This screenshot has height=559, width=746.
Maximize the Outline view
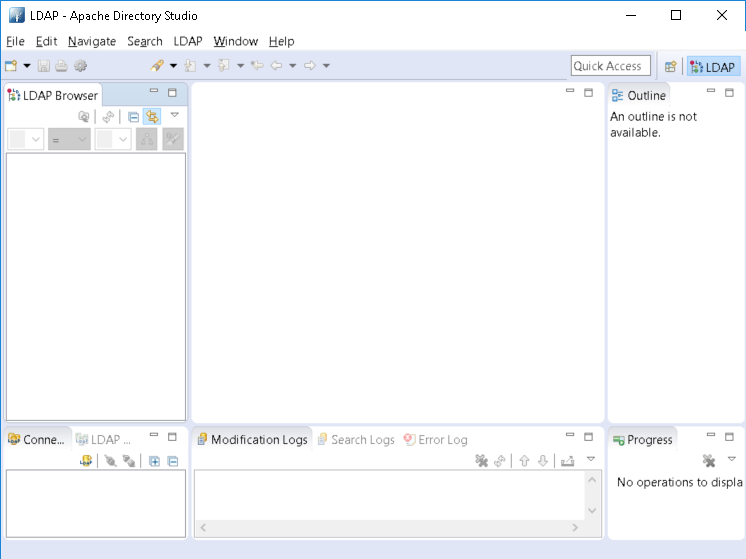tap(729, 92)
